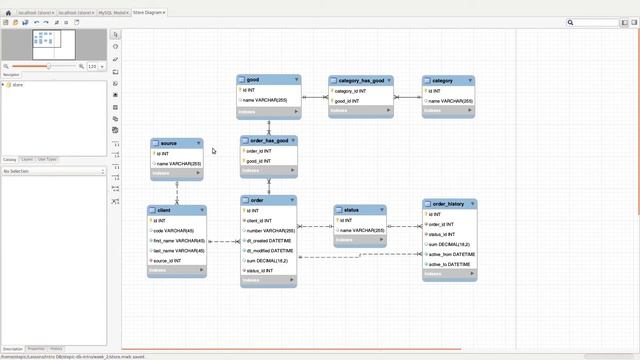Expand Indexes section of the order_history table

click(472, 273)
